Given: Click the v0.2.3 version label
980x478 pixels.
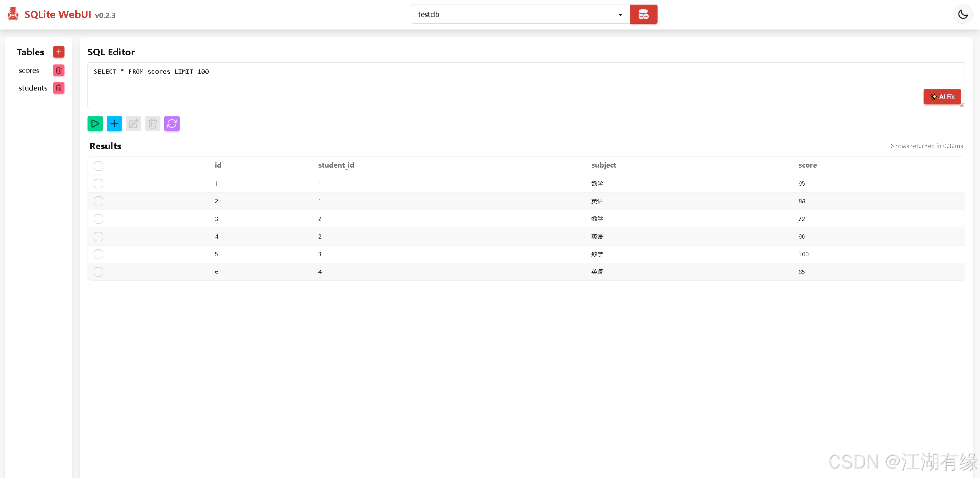Looking at the screenshot, I should click(x=105, y=15).
